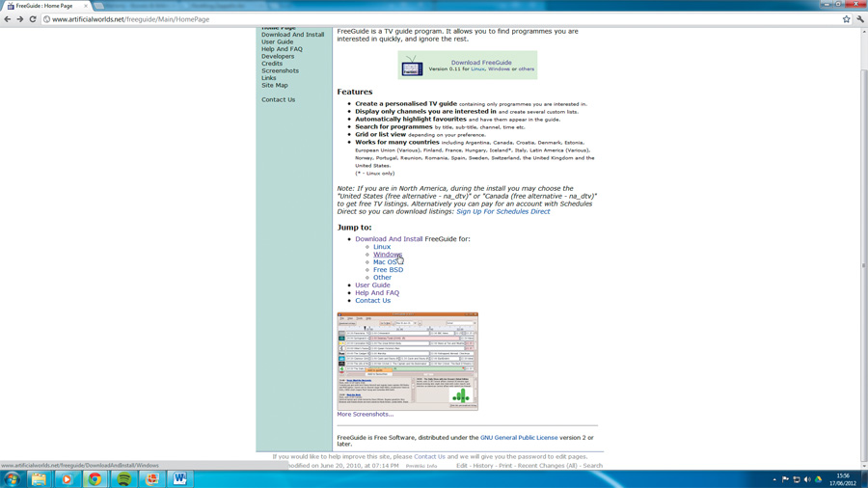Choose Mac OS X under Jump to

387,262
